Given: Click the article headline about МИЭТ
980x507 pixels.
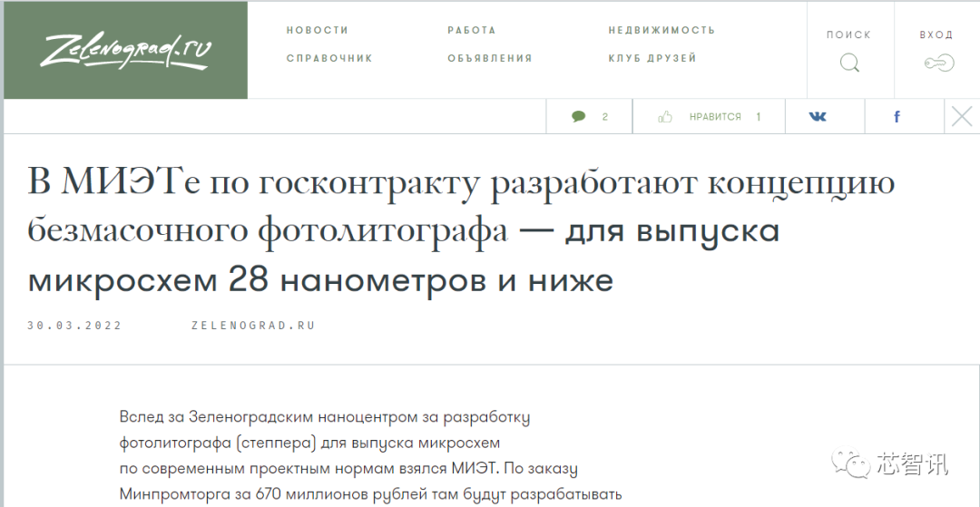Looking at the screenshot, I should click(461, 231).
